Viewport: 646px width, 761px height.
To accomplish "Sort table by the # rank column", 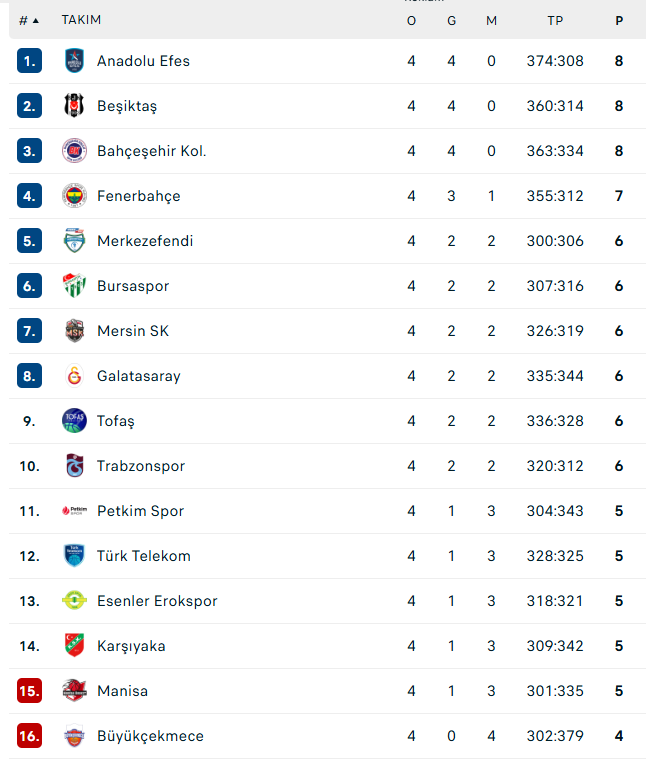I will click(x=29, y=20).
